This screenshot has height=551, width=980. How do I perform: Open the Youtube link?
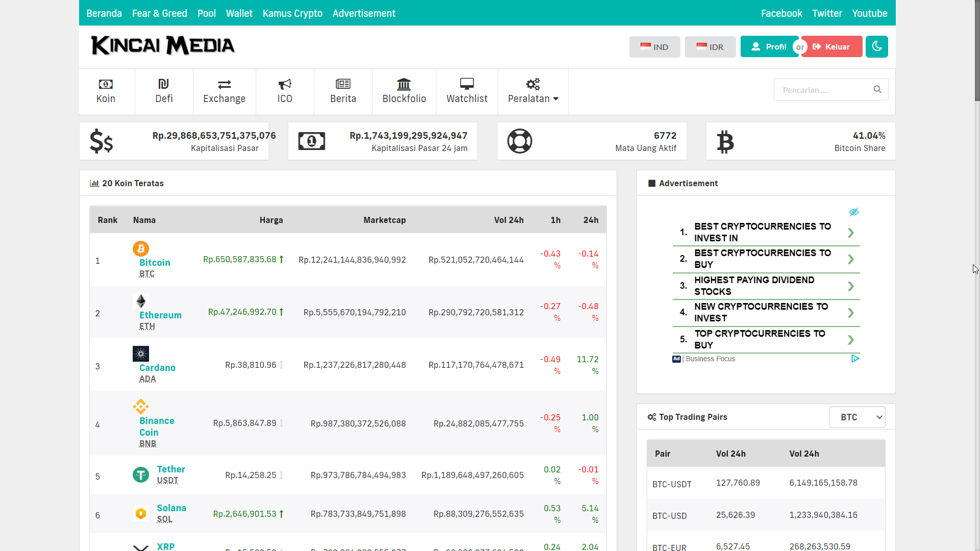point(869,13)
